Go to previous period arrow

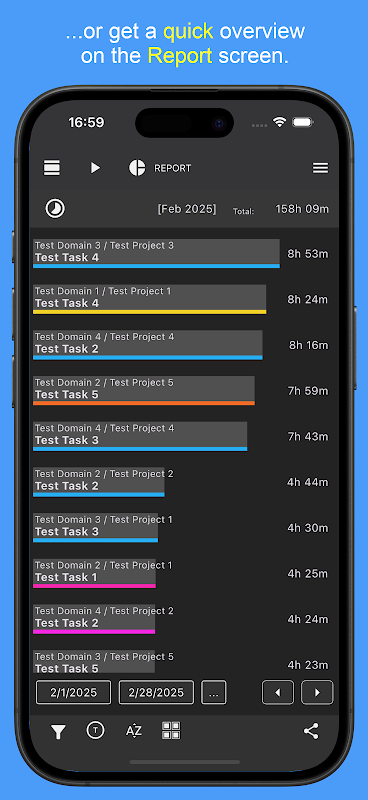pyautogui.click(x=278, y=692)
